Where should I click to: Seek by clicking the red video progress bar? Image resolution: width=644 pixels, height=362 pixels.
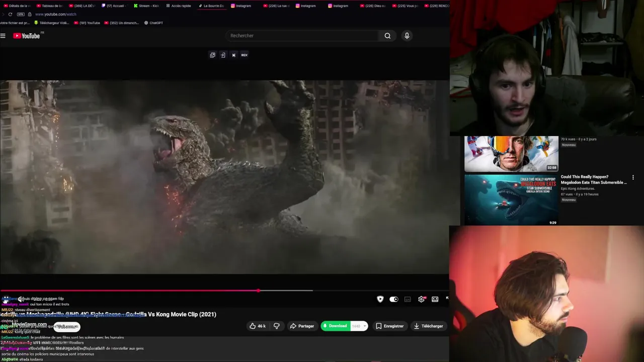click(x=129, y=291)
